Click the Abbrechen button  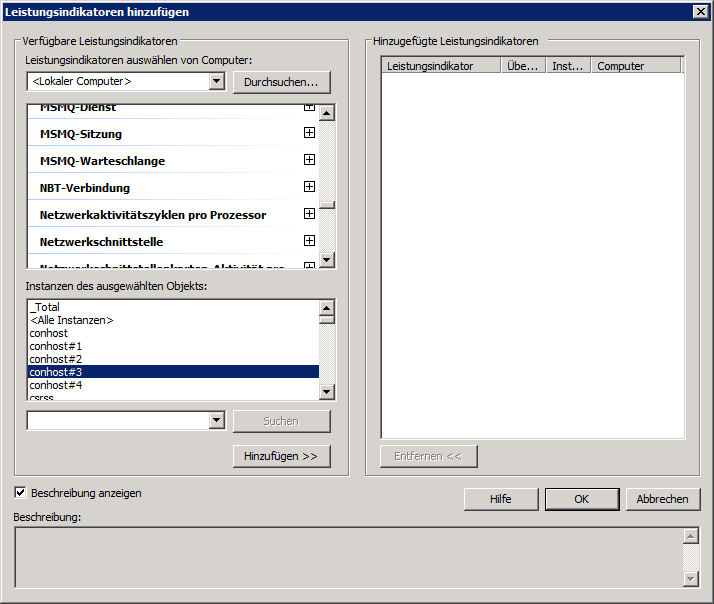click(662, 499)
